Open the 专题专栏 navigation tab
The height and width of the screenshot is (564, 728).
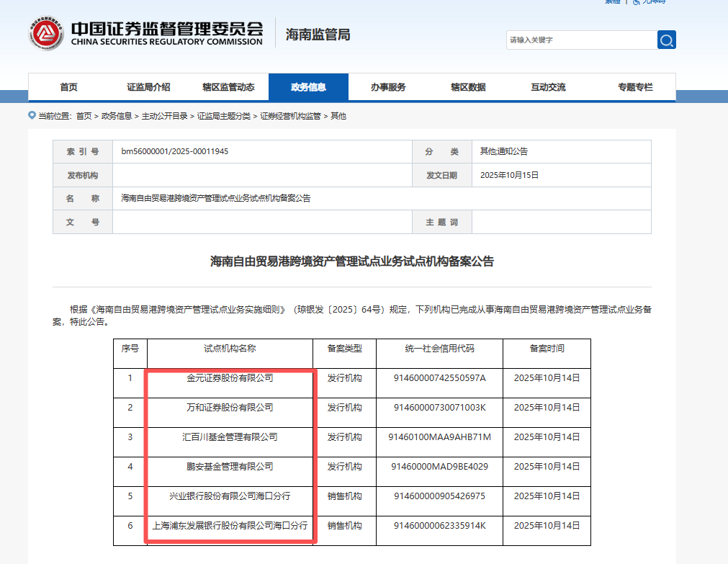pyautogui.click(x=635, y=87)
